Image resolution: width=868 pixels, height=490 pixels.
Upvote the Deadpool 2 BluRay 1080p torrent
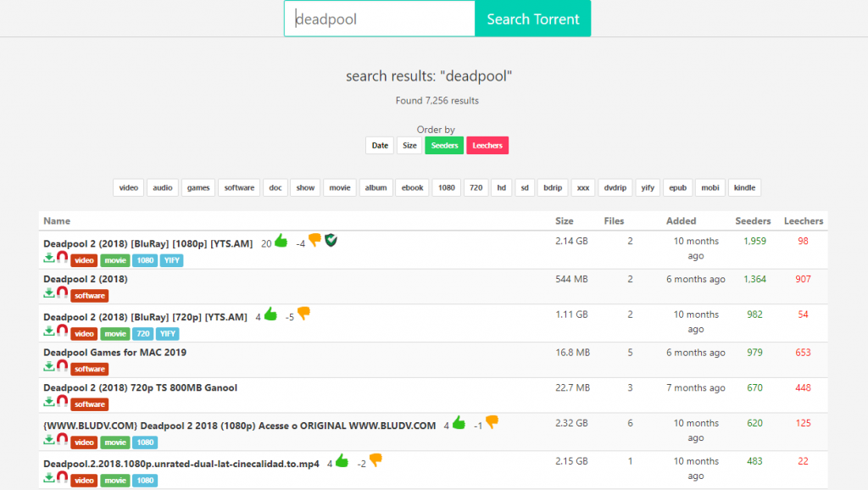(282, 241)
